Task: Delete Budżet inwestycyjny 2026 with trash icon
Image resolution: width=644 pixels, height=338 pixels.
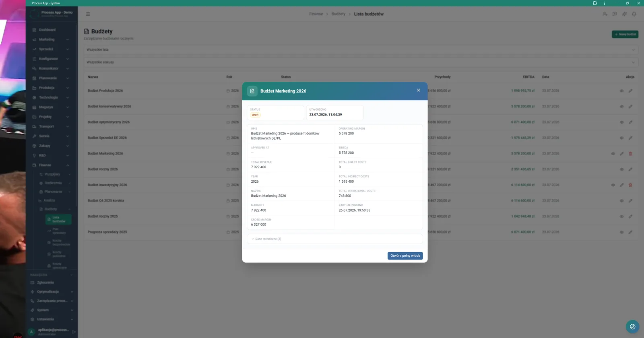Action: coord(630,185)
